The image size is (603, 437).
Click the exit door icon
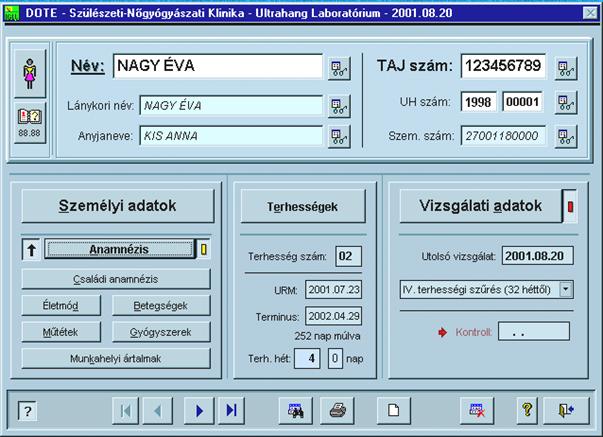click(x=566, y=411)
